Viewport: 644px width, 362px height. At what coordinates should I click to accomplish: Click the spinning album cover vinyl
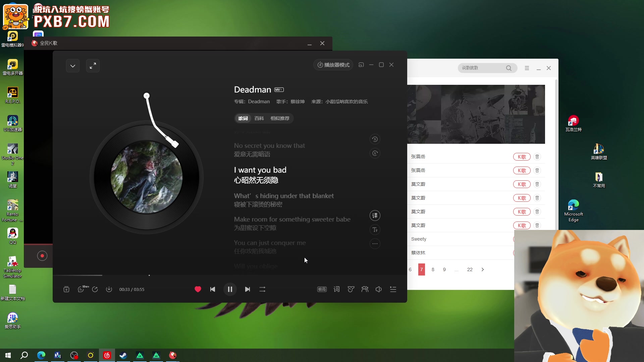pos(147,177)
